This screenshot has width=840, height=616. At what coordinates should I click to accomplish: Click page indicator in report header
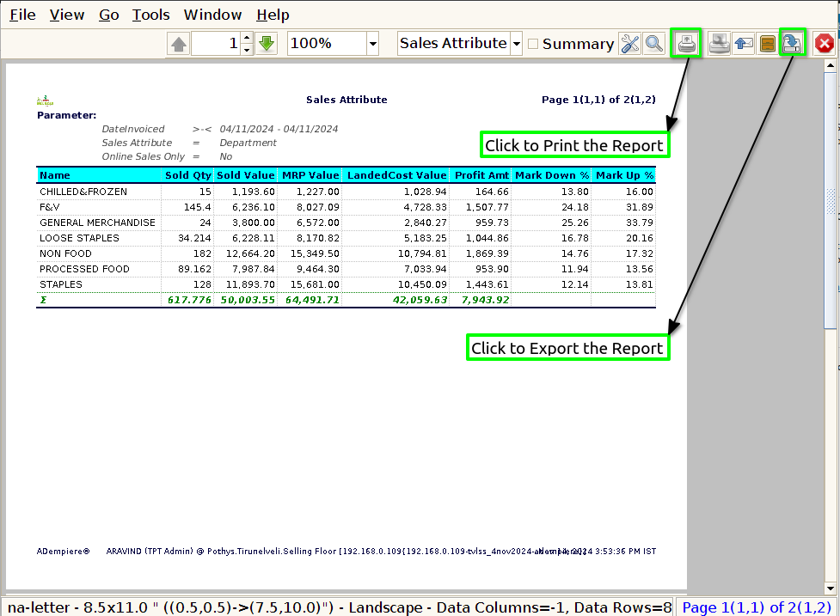point(598,100)
